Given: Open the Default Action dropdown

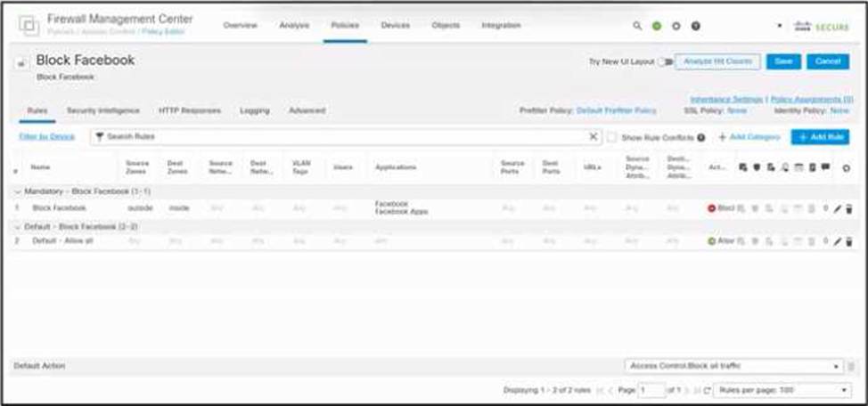Looking at the screenshot, I should 734,366.
